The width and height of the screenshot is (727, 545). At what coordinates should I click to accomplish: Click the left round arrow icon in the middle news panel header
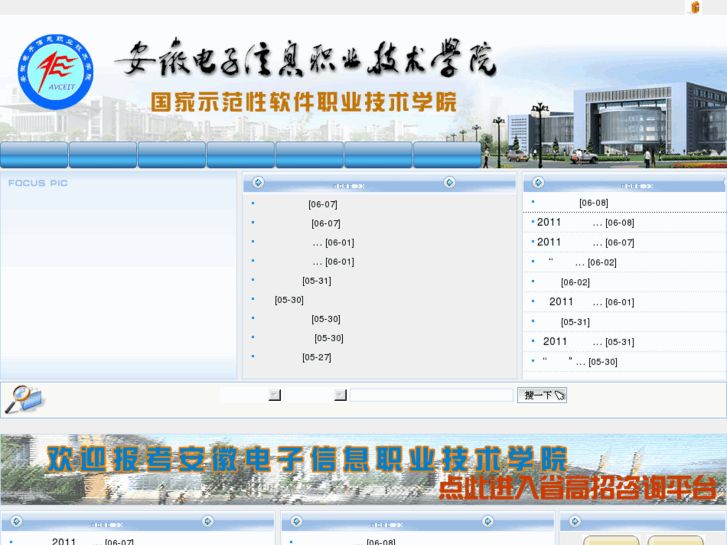[x=258, y=182]
